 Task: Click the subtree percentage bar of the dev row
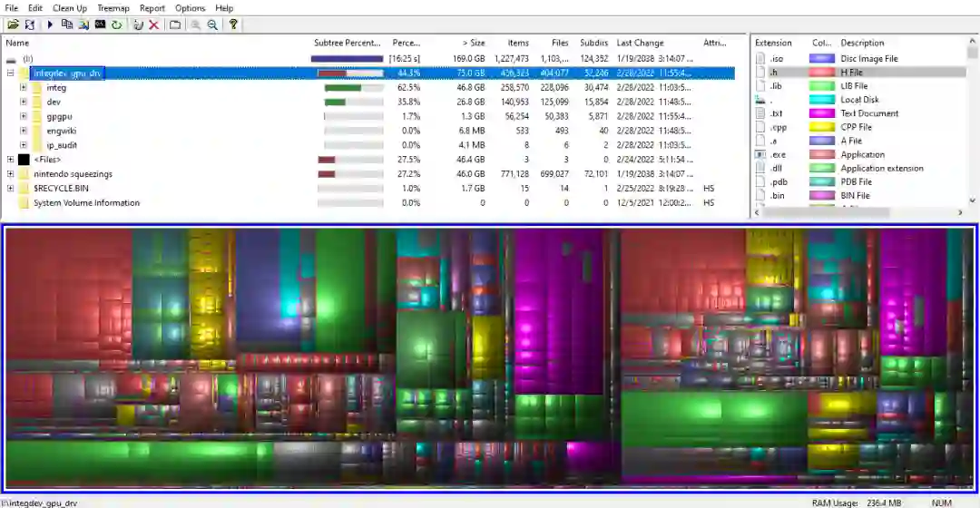click(354, 102)
